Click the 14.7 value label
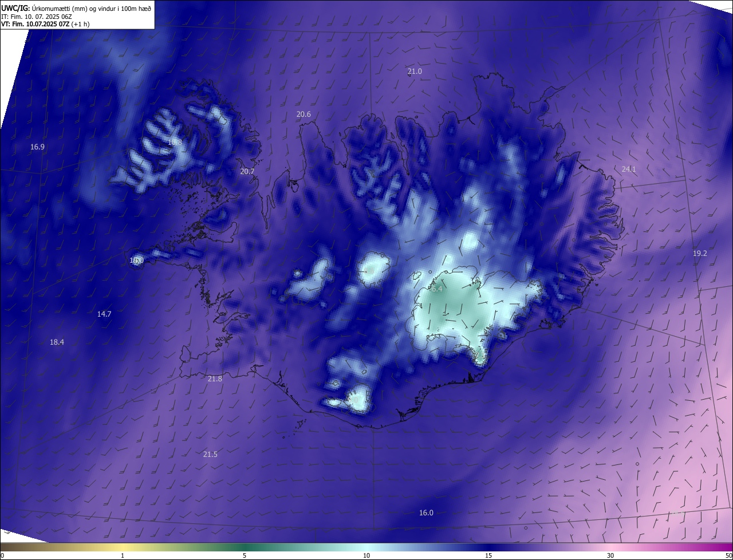The image size is (733, 560). (104, 314)
